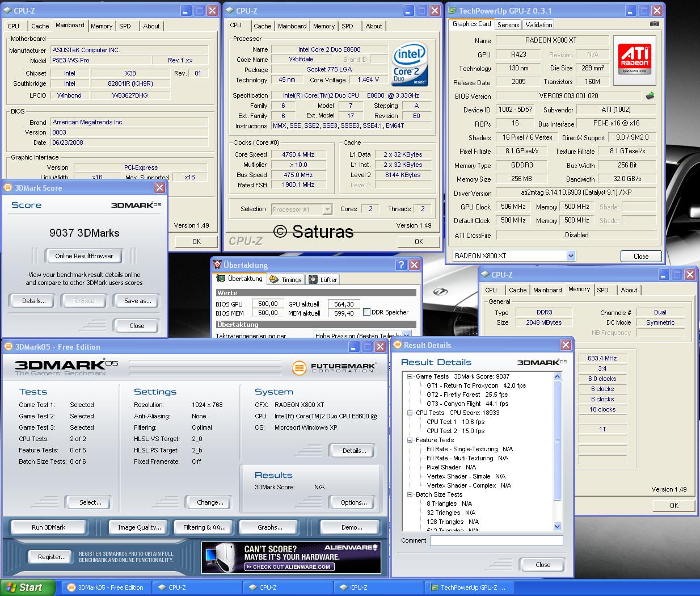The height and width of the screenshot is (596, 700).
Task: Click the Alienware advertisement banner
Action: 291,557
